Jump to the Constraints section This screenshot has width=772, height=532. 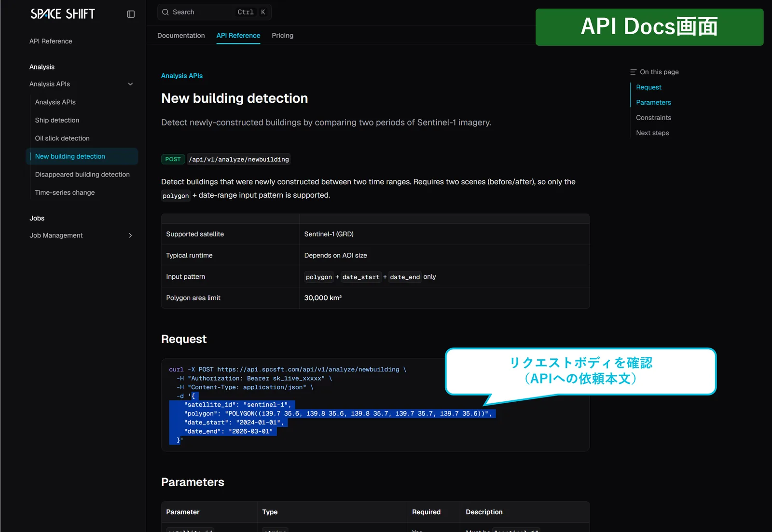(x=653, y=118)
